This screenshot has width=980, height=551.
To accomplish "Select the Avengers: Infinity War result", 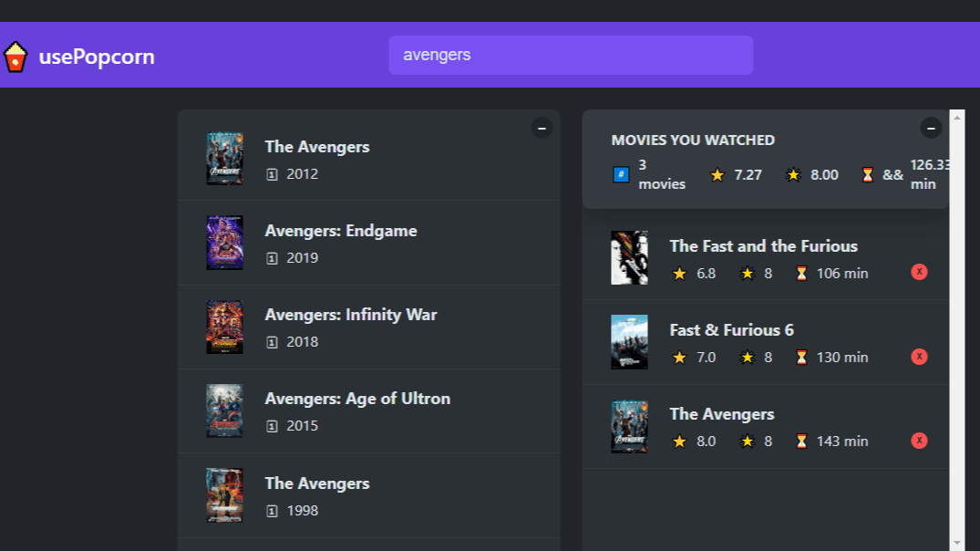I will click(x=368, y=327).
